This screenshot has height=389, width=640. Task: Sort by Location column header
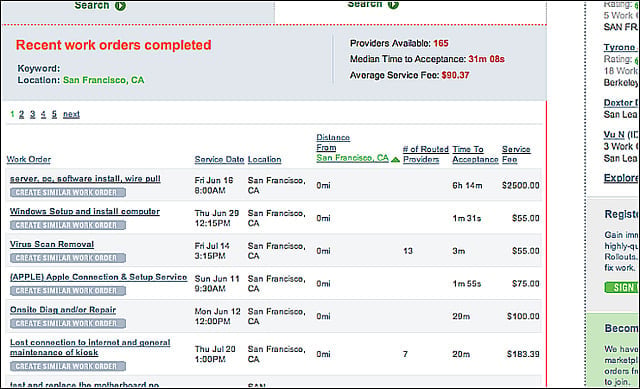click(264, 159)
